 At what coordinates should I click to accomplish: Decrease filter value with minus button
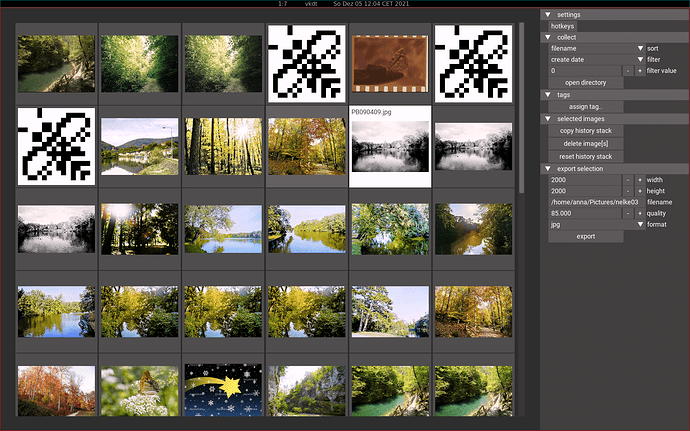coord(628,71)
